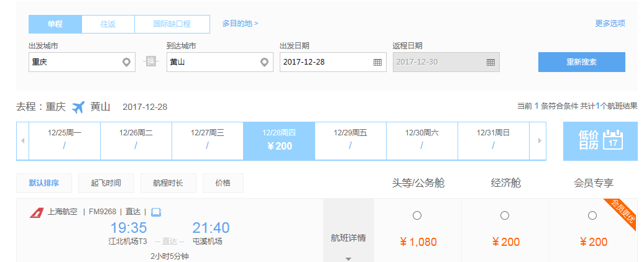Open the 多目的地 multi-destination link

pyautogui.click(x=241, y=24)
